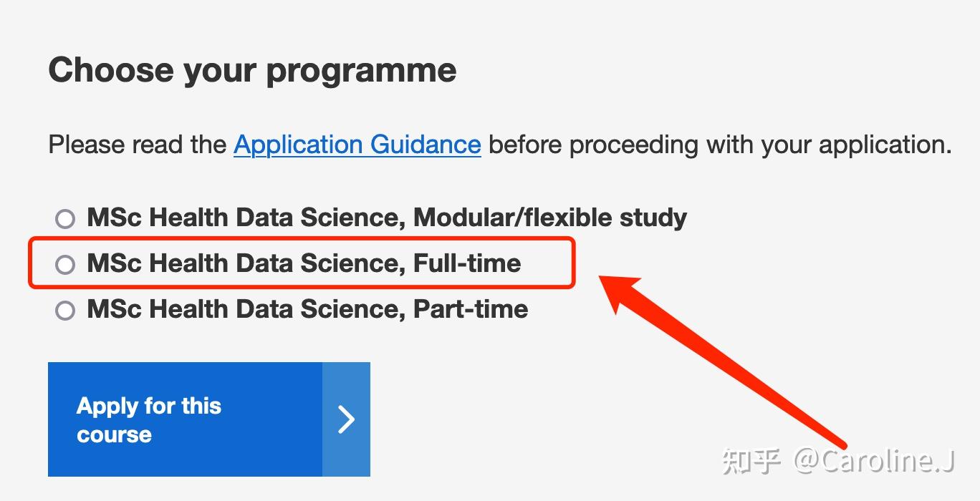Click the Apply for this course button
Screen dimensions: 980x501
click(x=209, y=419)
